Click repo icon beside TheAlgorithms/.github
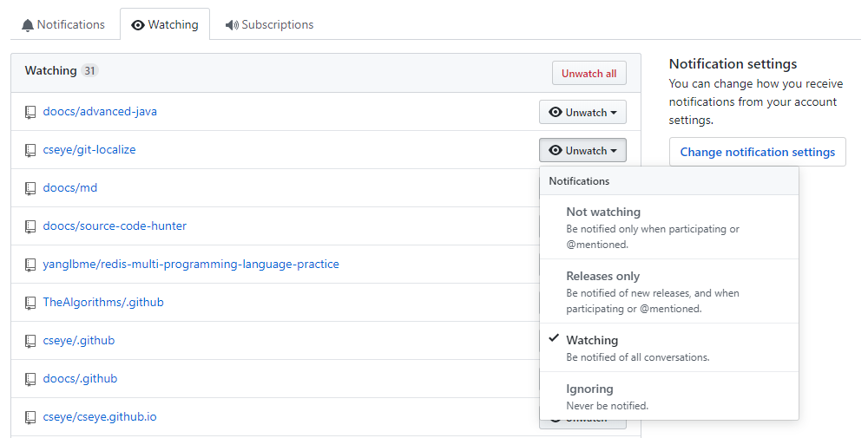868x438 pixels. (30, 303)
